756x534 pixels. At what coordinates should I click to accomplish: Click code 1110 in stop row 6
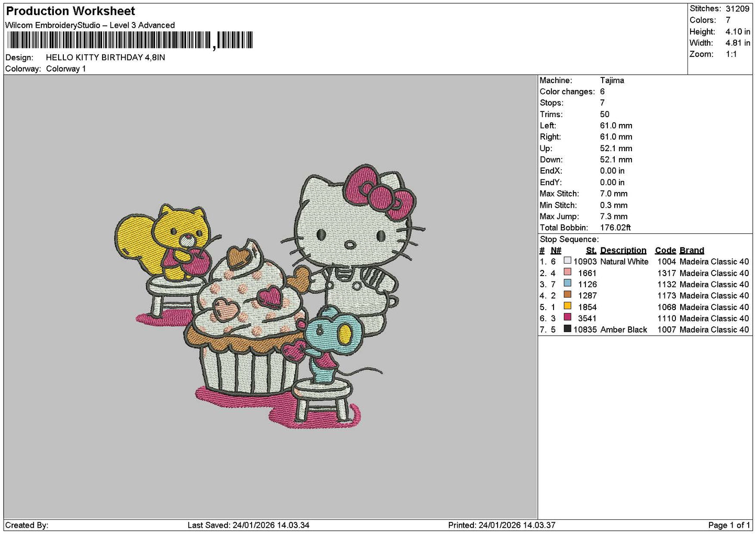point(667,319)
